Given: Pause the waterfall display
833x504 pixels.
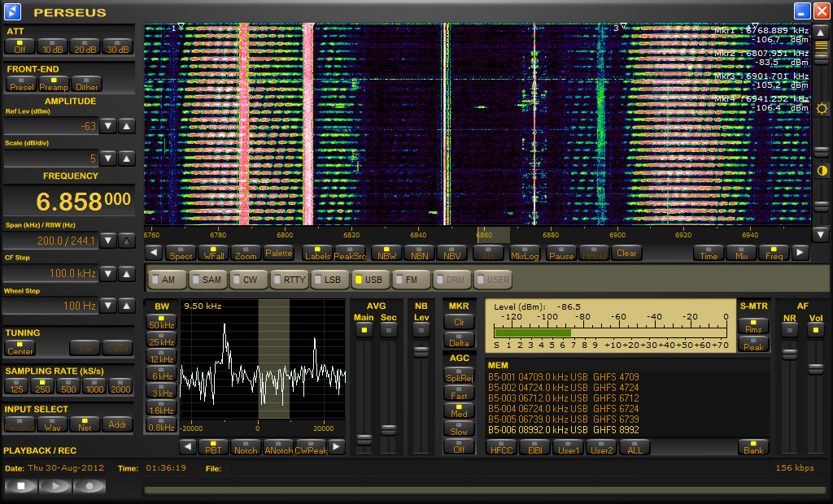Looking at the screenshot, I should (x=561, y=253).
